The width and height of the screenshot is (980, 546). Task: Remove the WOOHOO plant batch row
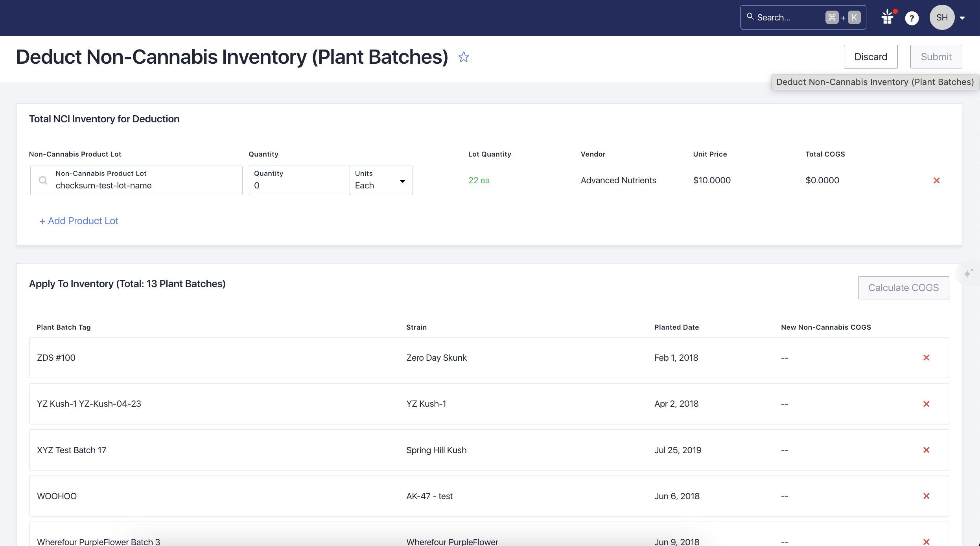[x=926, y=496]
